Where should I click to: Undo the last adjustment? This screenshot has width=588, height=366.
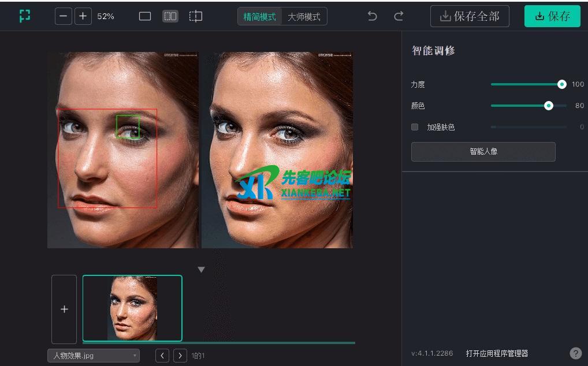373,16
